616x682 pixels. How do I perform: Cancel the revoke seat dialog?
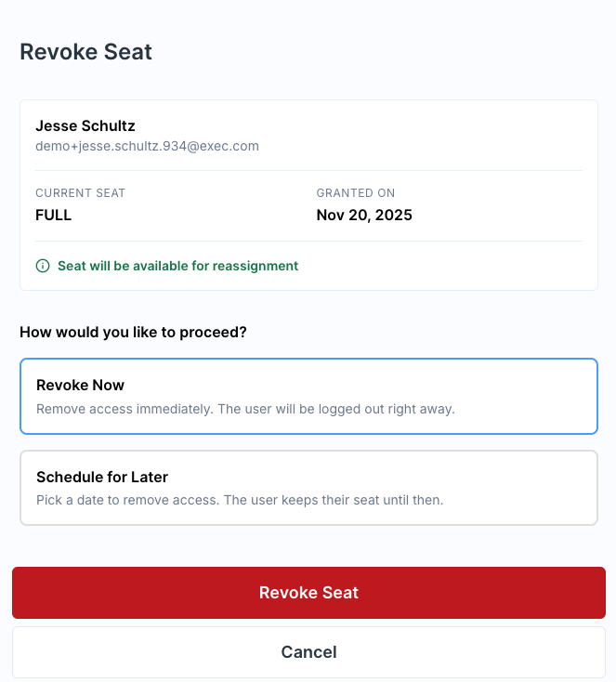tap(308, 652)
